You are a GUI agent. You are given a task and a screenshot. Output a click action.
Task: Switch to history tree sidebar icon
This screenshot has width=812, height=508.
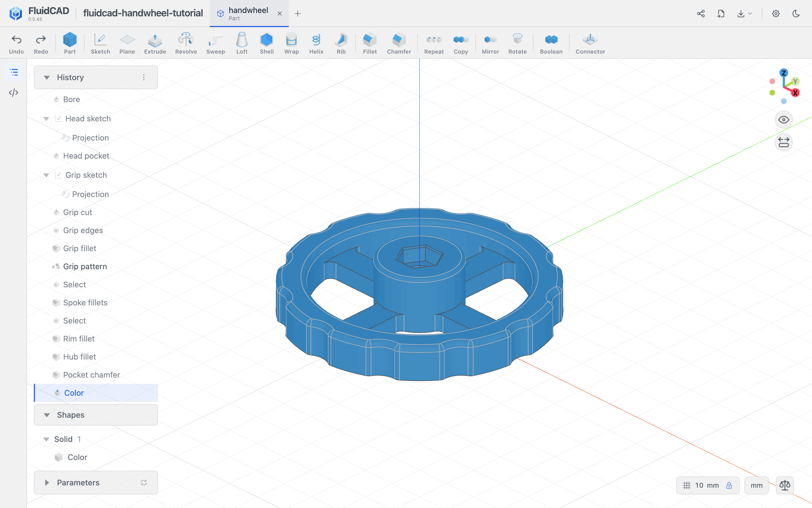[x=14, y=72]
